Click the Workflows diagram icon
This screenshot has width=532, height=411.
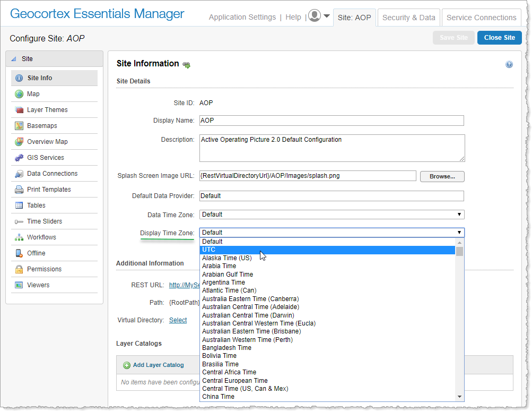coord(19,237)
